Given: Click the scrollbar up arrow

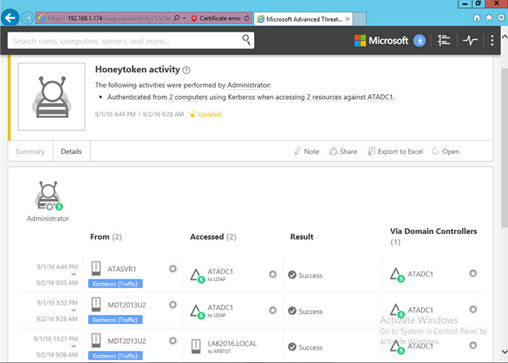Looking at the screenshot, I should click(x=505, y=37).
